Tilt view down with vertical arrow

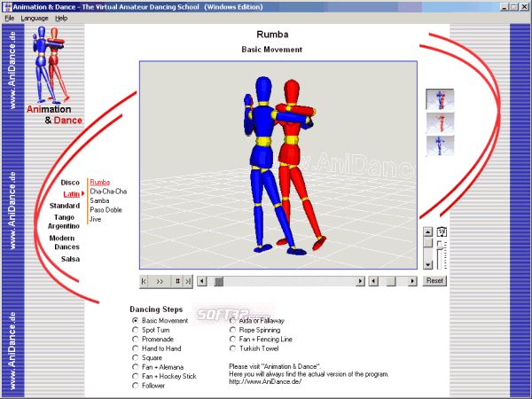(428, 264)
